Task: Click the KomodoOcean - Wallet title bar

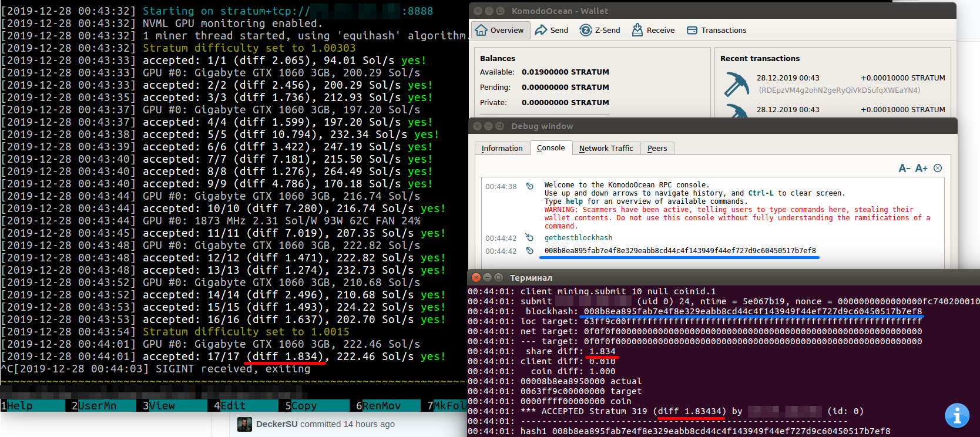Action: pos(712,11)
